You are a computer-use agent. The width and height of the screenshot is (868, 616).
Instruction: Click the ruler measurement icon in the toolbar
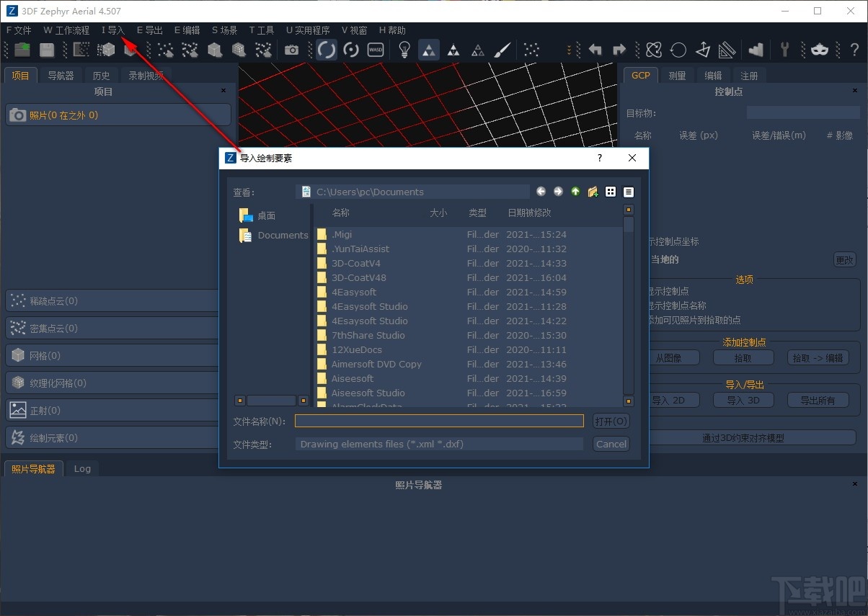pos(726,50)
